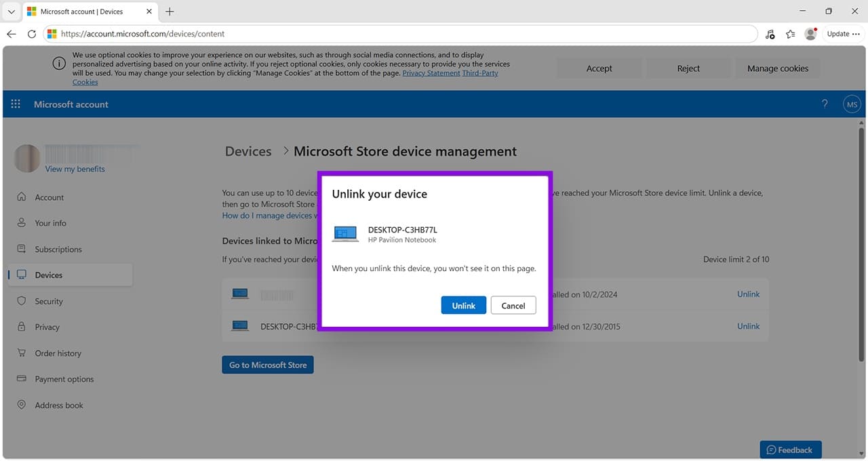Click the Microsoft Store device management heading
The image size is (868, 461).
pos(405,151)
